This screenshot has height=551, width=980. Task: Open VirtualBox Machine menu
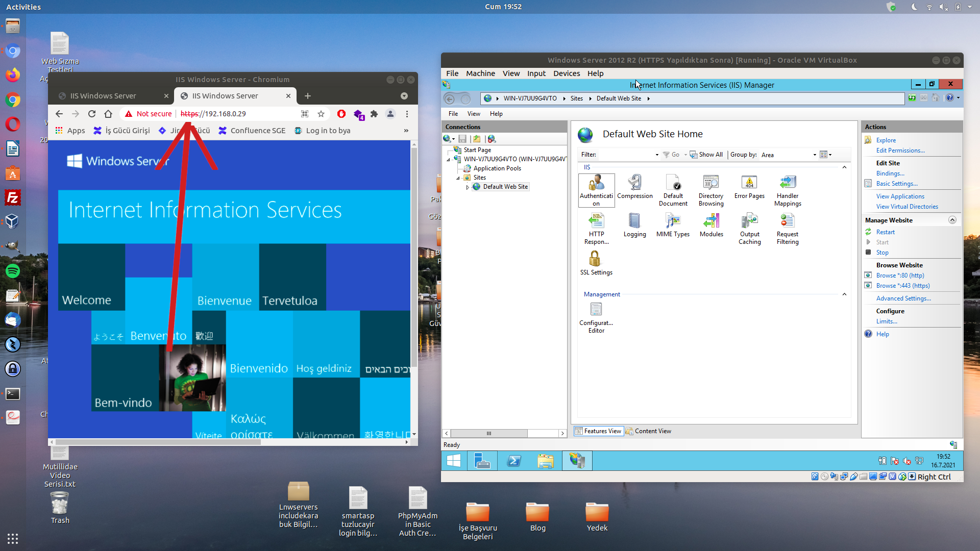[480, 73]
